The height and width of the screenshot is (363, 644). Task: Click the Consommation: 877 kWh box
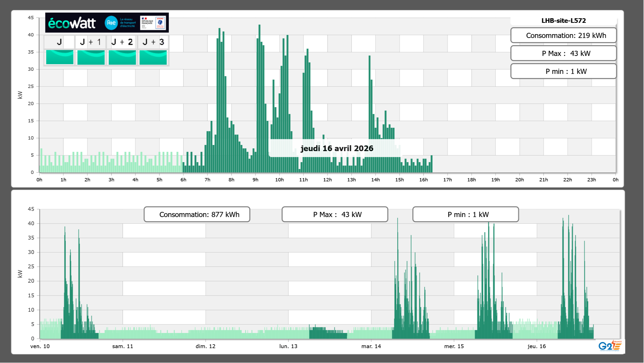[x=197, y=214]
